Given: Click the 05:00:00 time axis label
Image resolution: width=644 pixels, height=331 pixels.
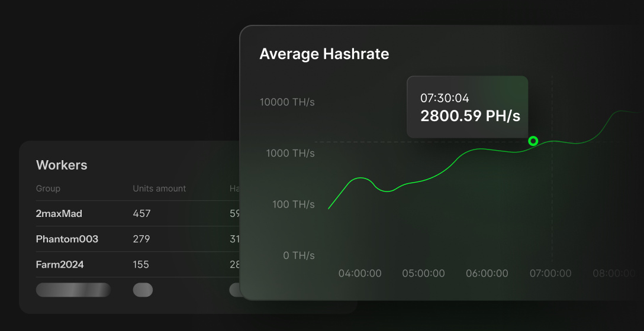Looking at the screenshot, I should point(423,274).
